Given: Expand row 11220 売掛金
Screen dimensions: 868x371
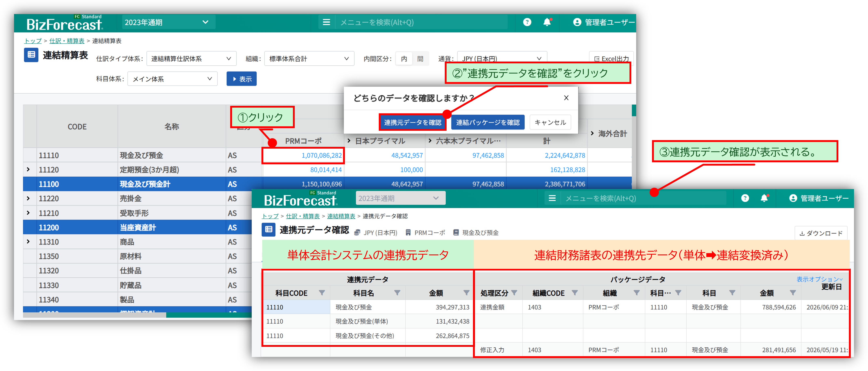Looking at the screenshot, I should (28, 198).
